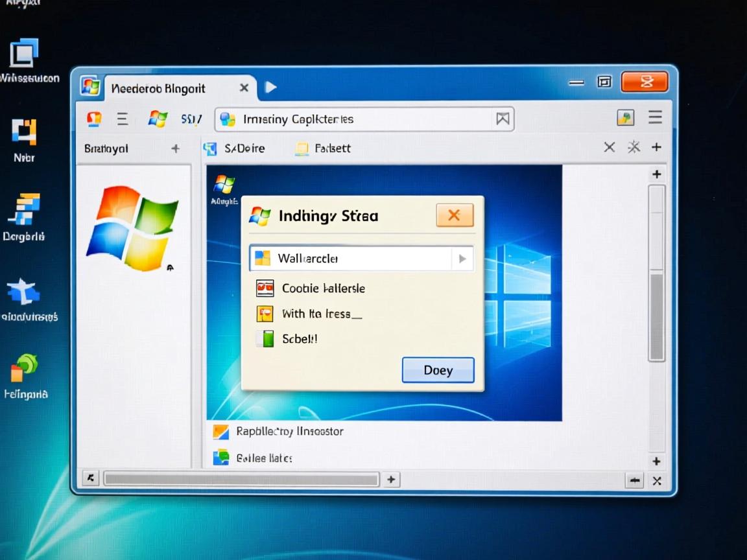The height and width of the screenshot is (560, 747).
Task: Click the green Scbelt! icon
Action: pyautogui.click(x=265, y=338)
